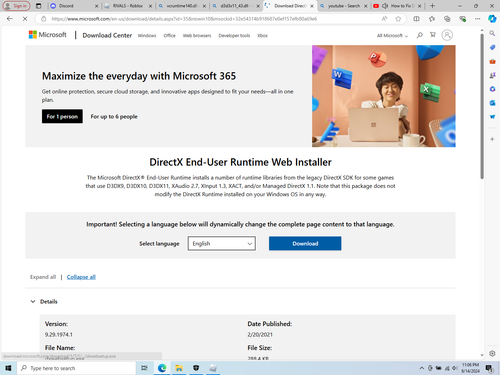The width and height of the screenshot is (500, 375).
Task: Open Windows Security from taskbar
Action: coord(196,368)
